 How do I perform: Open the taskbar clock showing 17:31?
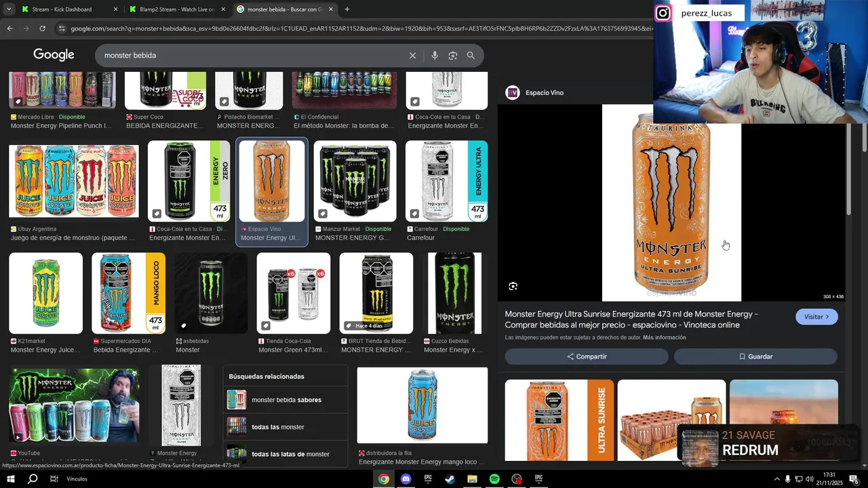click(x=830, y=479)
